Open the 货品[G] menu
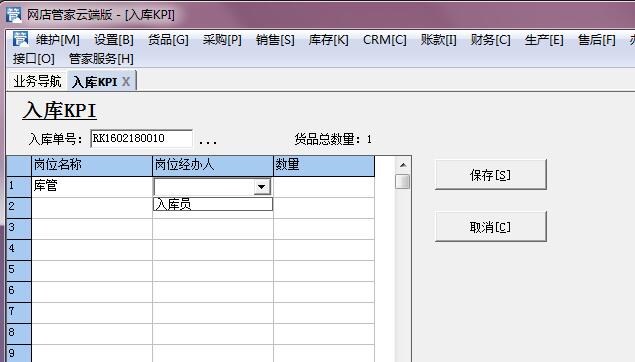Image resolution: width=635 pixels, height=362 pixels. (168, 40)
